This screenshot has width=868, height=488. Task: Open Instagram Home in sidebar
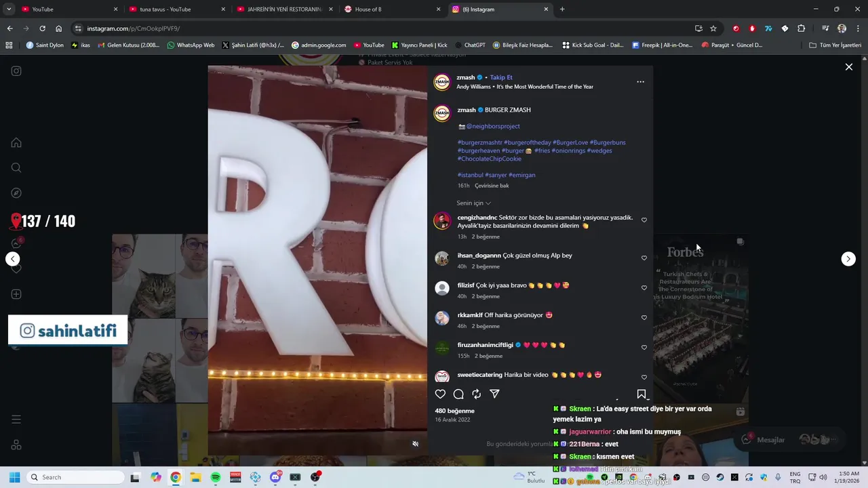(16, 143)
